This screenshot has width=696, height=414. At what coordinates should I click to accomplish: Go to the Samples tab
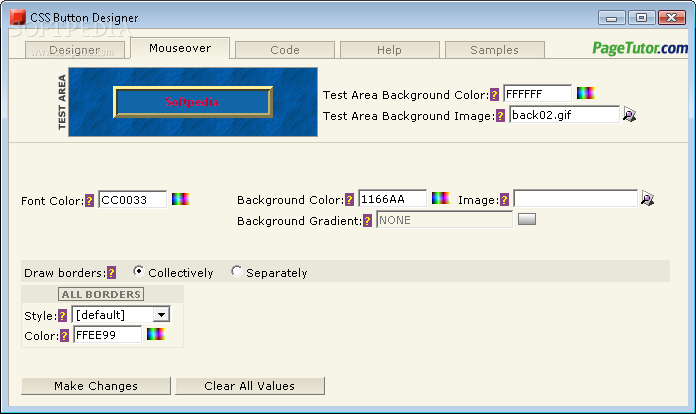click(x=494, y=50)
